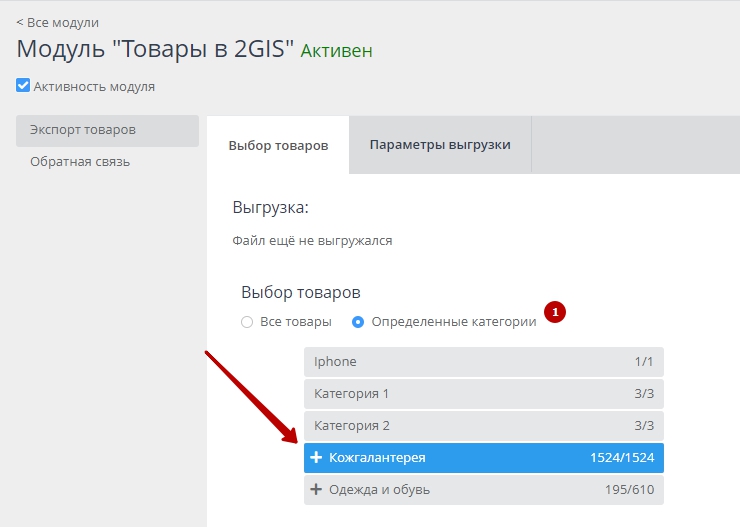This screenshot has width=740, height=527.
Task: Click the red number 1 marker badge
Action: click(x=555, y=311)
